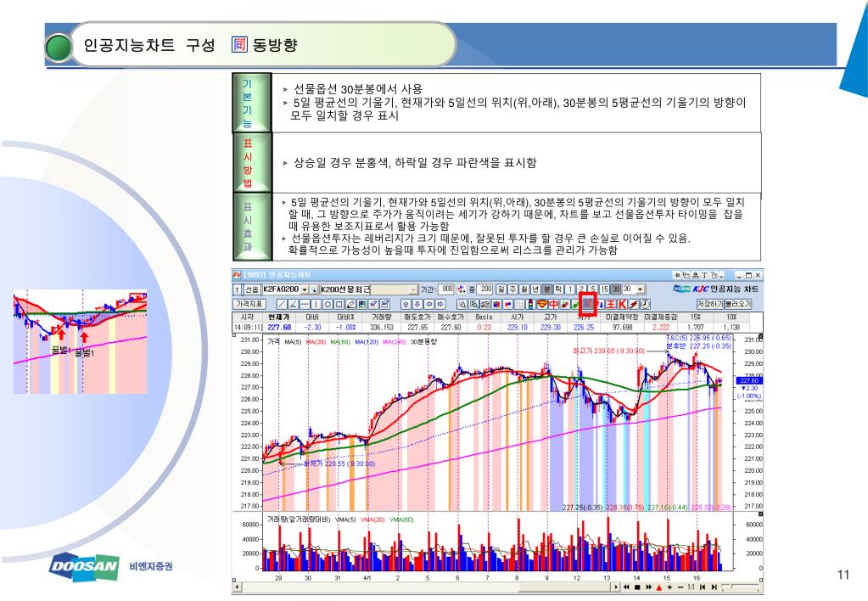This screenshot has height=601, width=868.
Task: Click the rewind playback button
Action: pyautogui.click(x=626, y=587)
